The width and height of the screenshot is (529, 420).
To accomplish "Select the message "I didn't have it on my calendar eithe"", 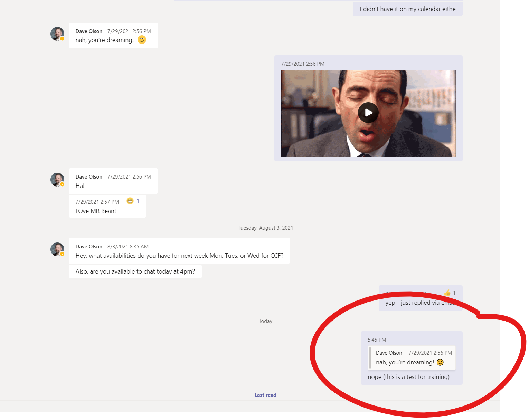I will [x=408, y=9].
